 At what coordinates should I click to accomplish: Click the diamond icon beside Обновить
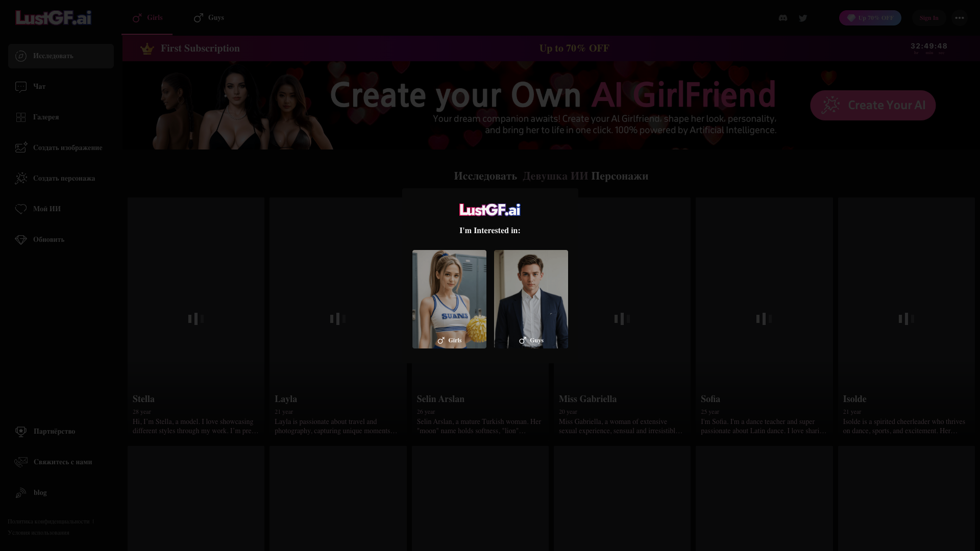click(x=21, y=240)
